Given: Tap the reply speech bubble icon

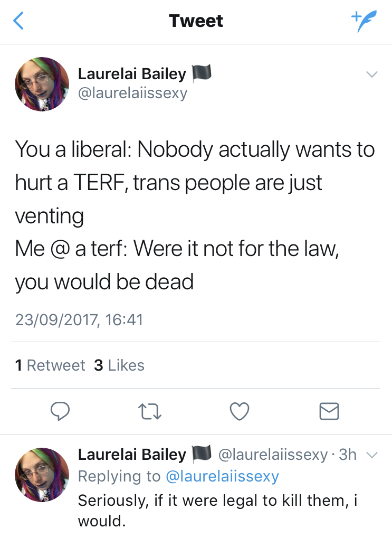Looking at the screenshot, I should pos(61,411).
